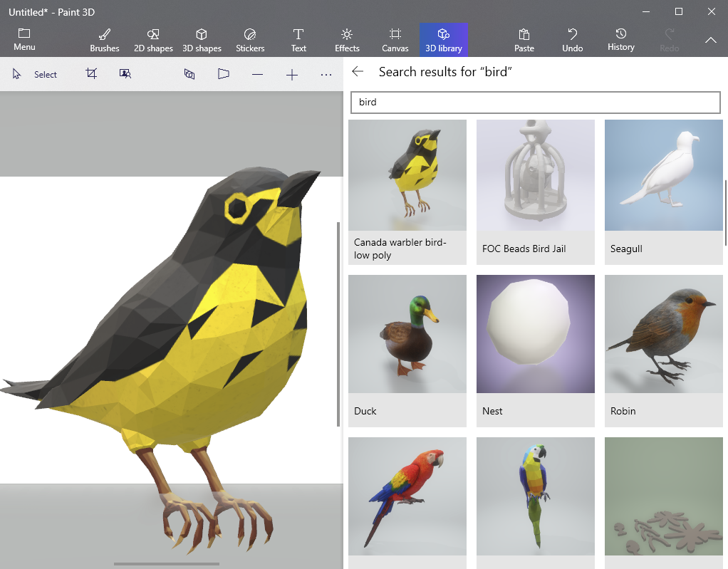Zoom in with the plus icon
728x569 pixels.
tap(291, 75)
